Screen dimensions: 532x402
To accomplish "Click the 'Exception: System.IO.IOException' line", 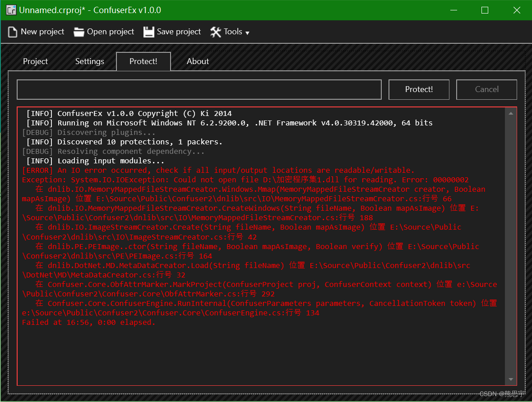I will click(x=245, y=180).
